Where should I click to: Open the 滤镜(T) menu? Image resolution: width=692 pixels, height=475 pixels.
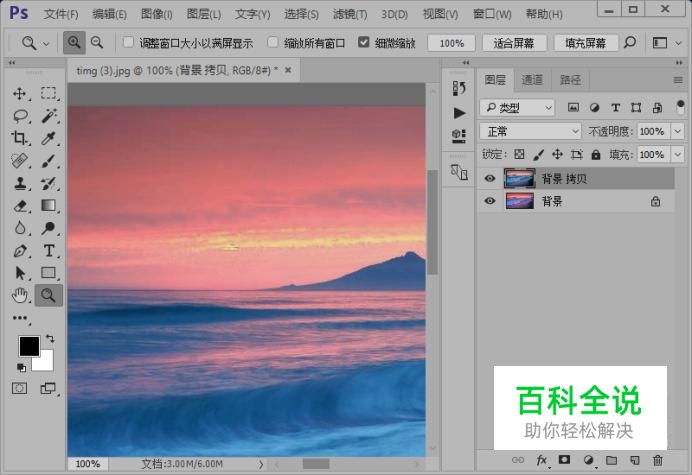(350, 14)
